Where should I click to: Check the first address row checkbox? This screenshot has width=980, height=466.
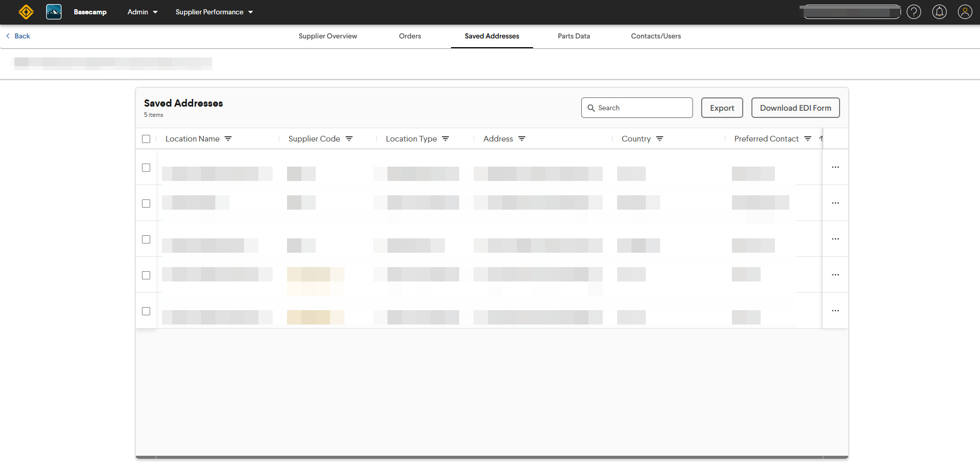pos(146,168)
